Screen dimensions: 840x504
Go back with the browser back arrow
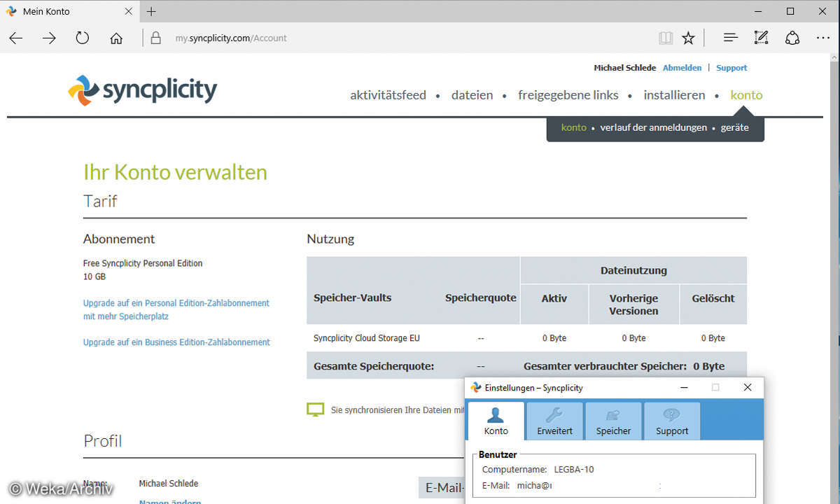[x=16, y=38]
